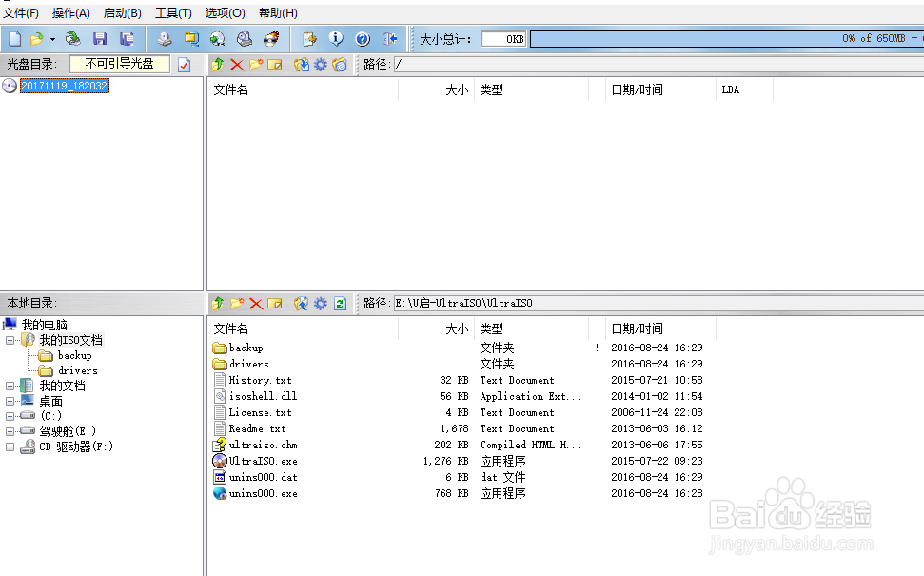
Task: Expand the 我的文档 tree node
Action: (x=10, y=387)
